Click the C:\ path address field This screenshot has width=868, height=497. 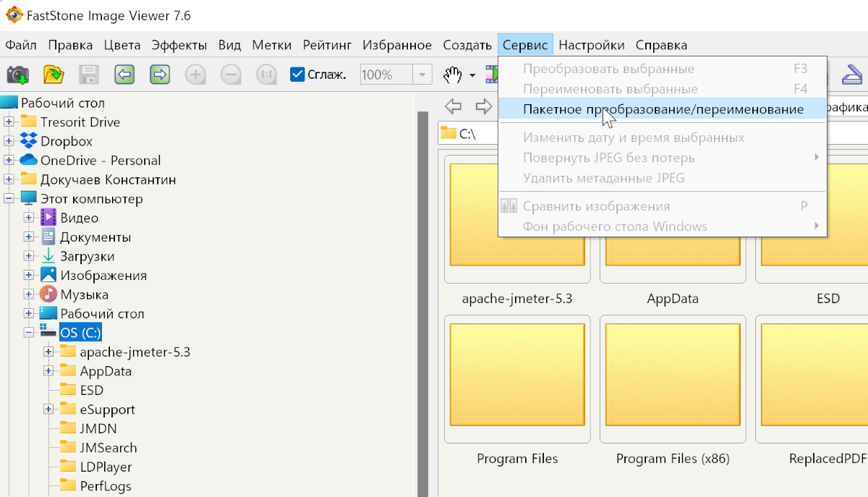click(468, 133)
